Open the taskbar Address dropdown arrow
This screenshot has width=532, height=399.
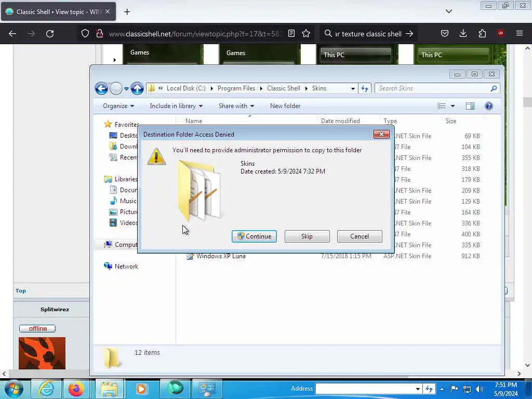click(418, 389)
